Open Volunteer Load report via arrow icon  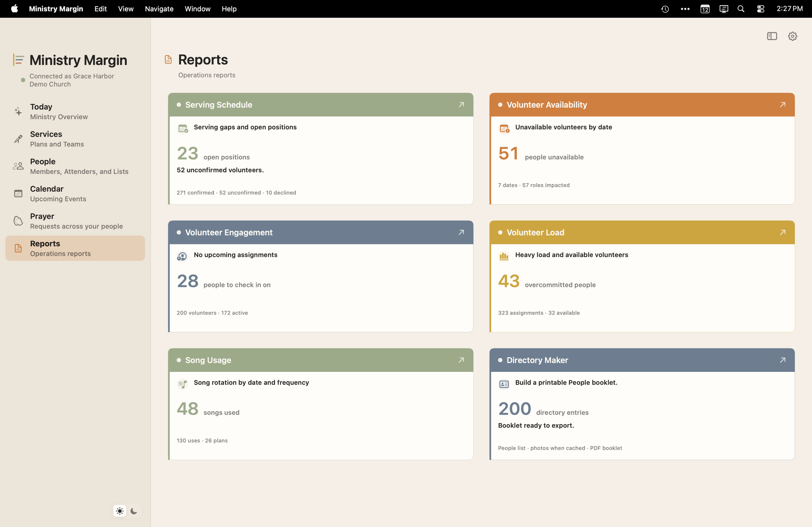[x=783, y=232]
